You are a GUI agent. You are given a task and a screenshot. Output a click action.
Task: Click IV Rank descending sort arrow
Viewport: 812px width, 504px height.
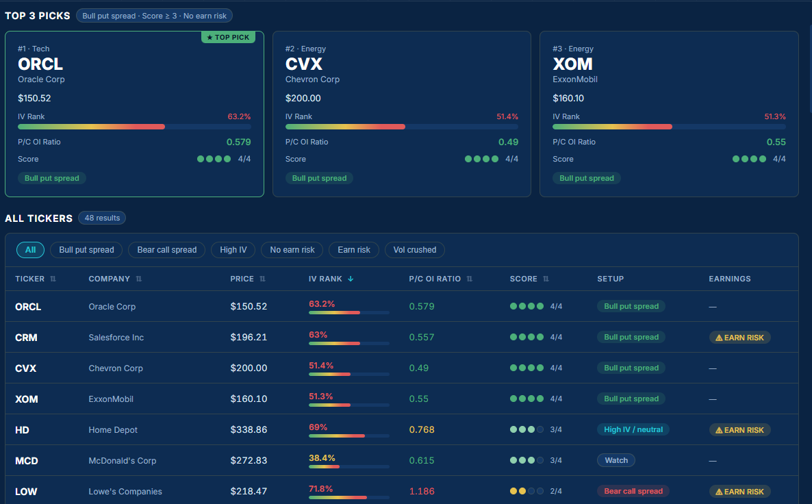click(351, 279)
